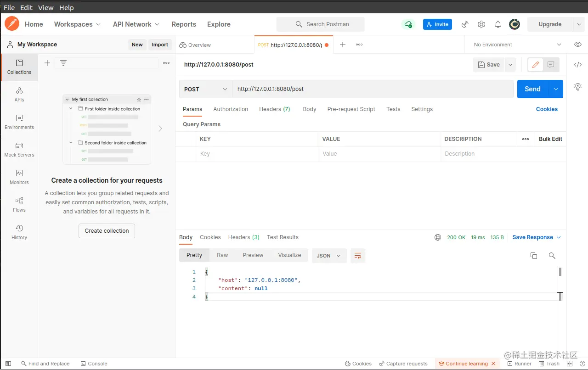This screenshot has height=370, width=588.
Task: Toggle comments mode icon next to Save
Action: point(551,65)
